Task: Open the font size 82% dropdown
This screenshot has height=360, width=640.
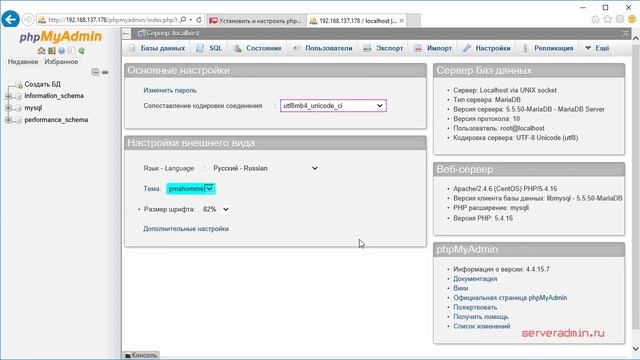Action: (x=216, y=209)
